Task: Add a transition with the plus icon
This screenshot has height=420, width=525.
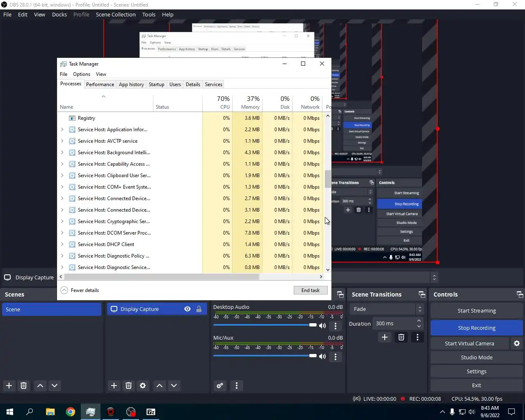Action: [385, 337]
